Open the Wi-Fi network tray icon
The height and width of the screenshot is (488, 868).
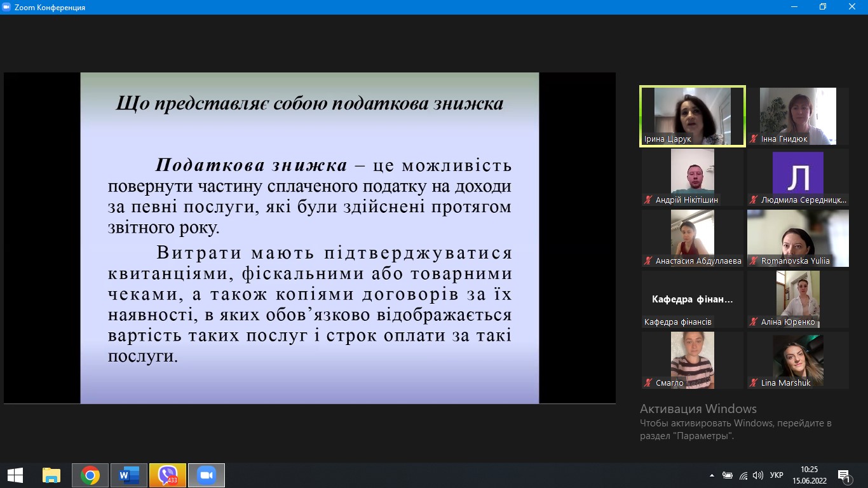[x=743, y=475]
